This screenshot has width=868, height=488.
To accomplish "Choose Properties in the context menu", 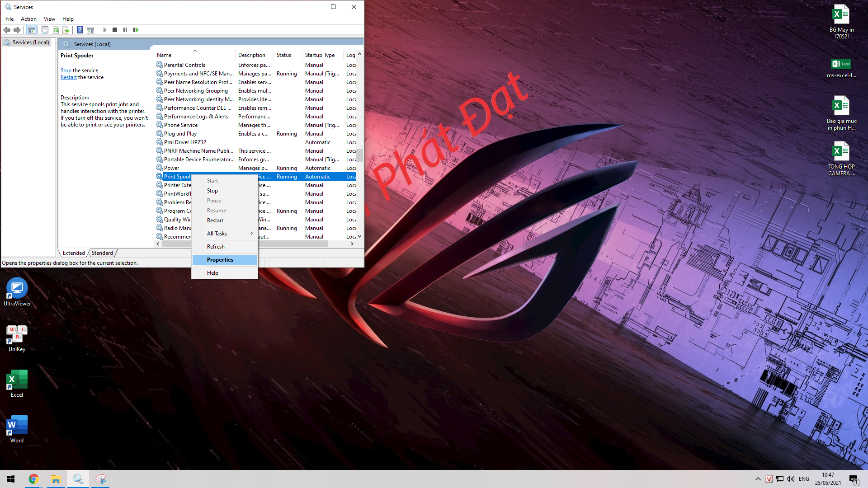I will pyautogui.click(x=225, y=260).
